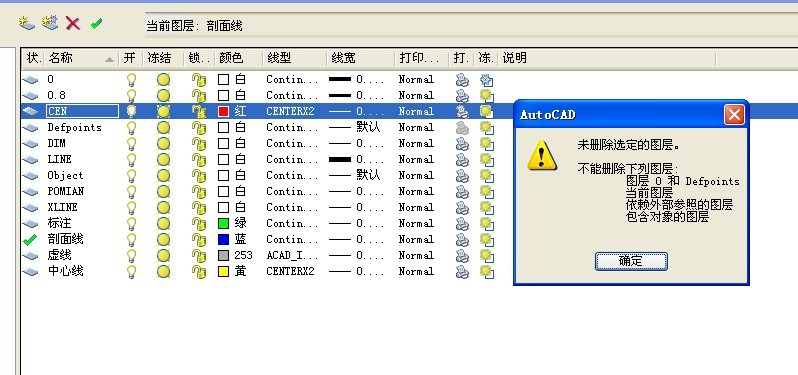Toggle the light bulb for layer 0.8

pos(131,95)
